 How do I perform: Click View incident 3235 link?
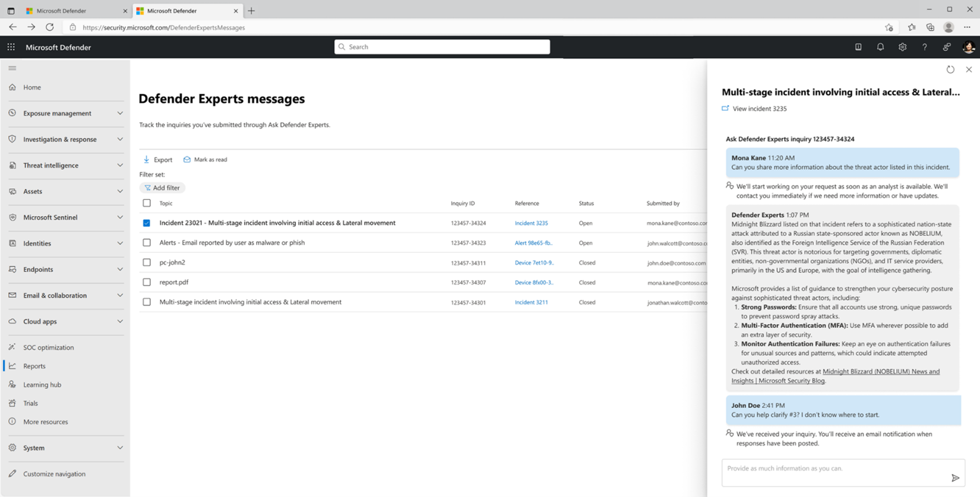pos(754,109)
